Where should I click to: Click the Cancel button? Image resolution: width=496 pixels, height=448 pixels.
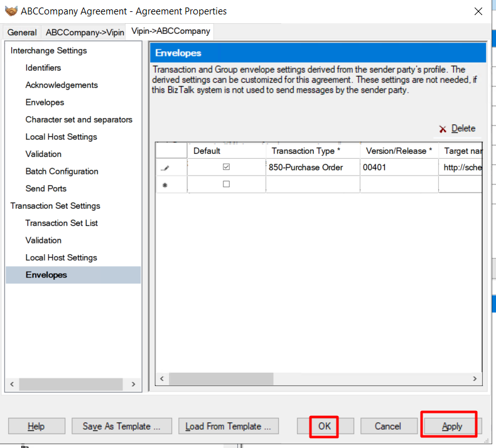point(389,426)
